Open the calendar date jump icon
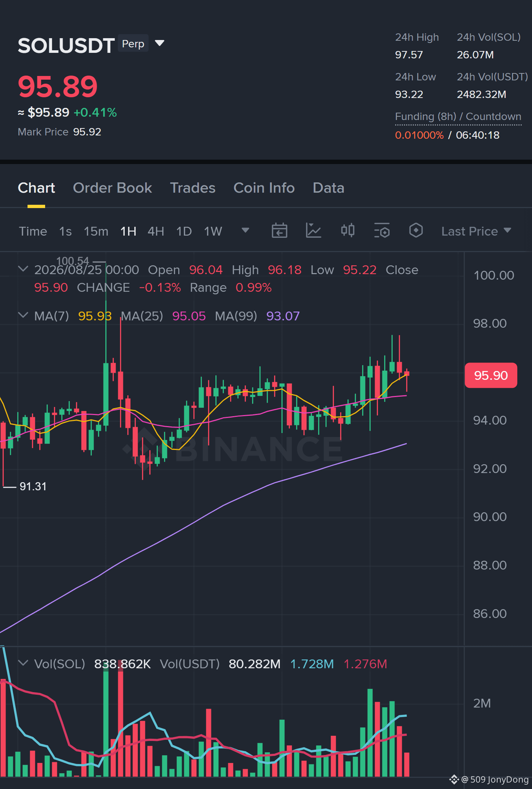The image size is (532, 789). click(279, 231)
